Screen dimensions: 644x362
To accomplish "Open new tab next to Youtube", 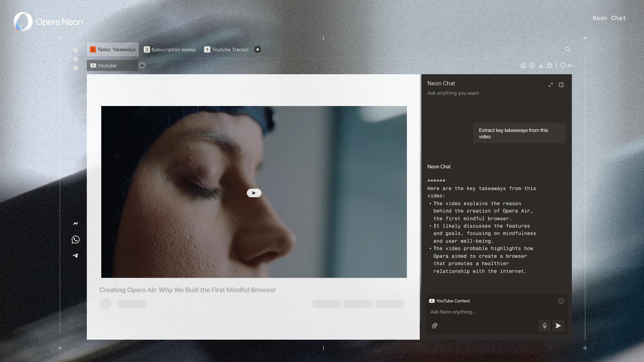I will click(x=142, y=65).
